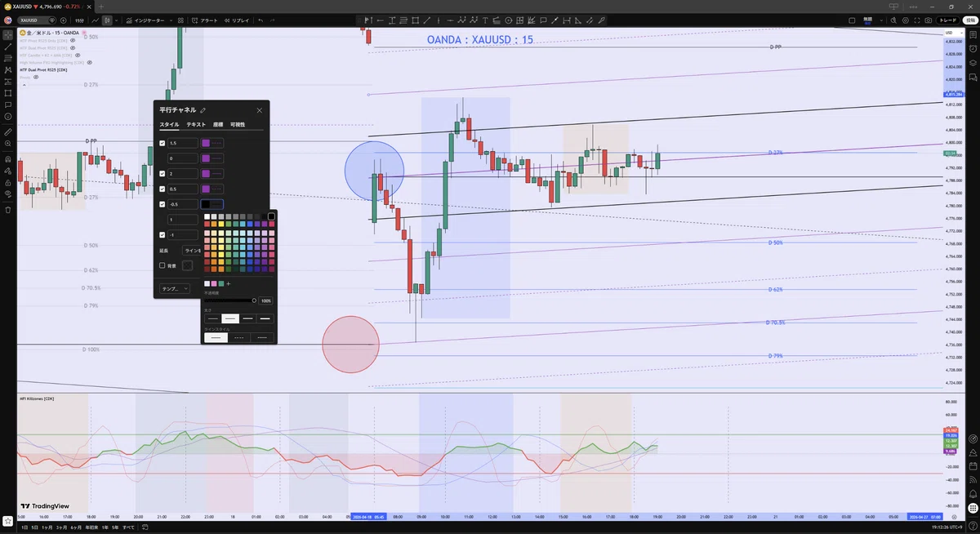Uncheck the level 2 checkbox

pos(162,174)
